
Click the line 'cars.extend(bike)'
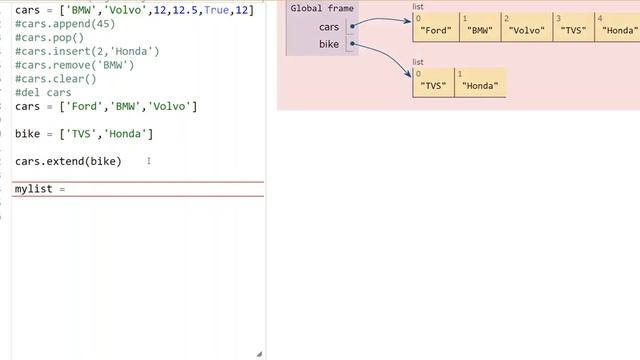point(68,161)
